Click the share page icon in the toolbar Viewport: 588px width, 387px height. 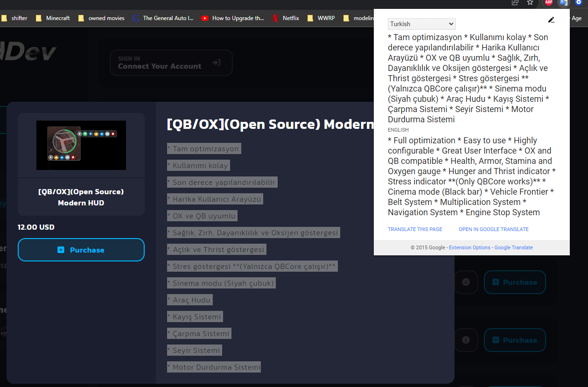515,3
